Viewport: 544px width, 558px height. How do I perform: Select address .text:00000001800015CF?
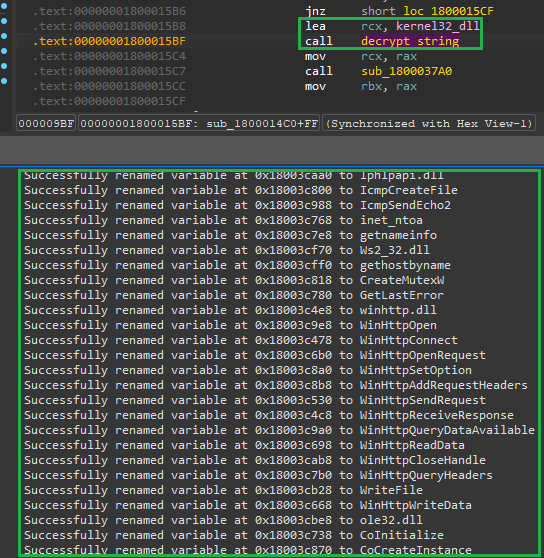tap(109, 101)
